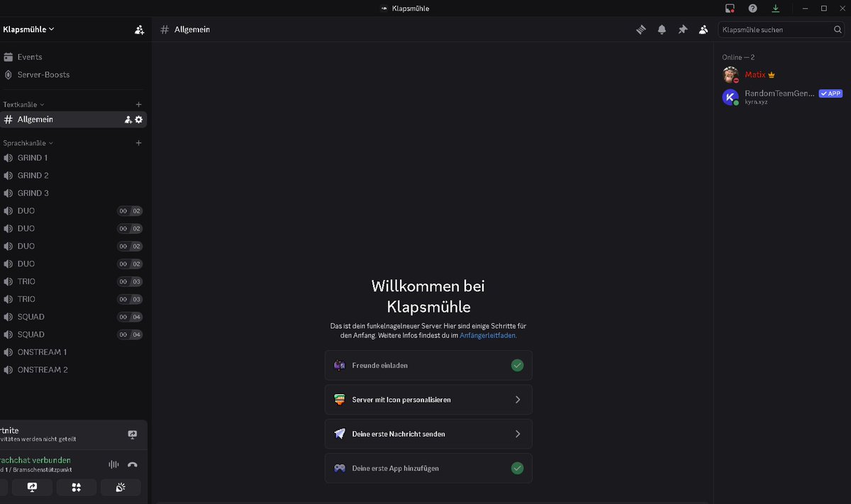
Task: Collapse the Textkanäle category
Action: (23, 104)
